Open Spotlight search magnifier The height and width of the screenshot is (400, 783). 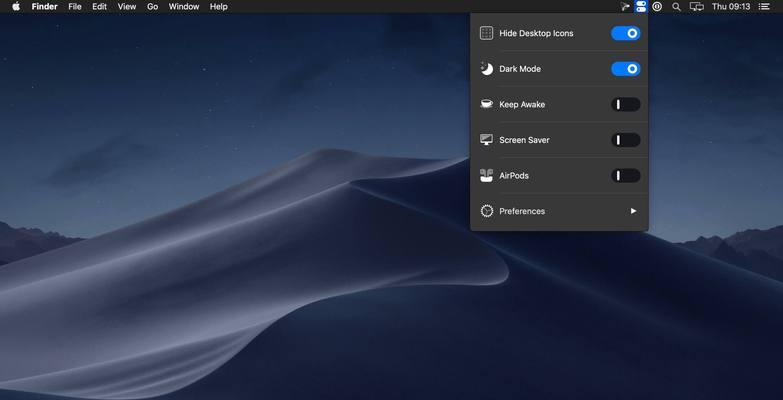676,6
